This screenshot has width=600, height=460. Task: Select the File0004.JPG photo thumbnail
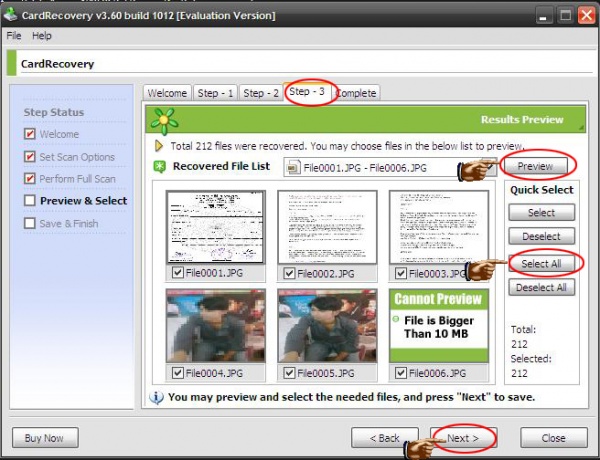[216, 326]
